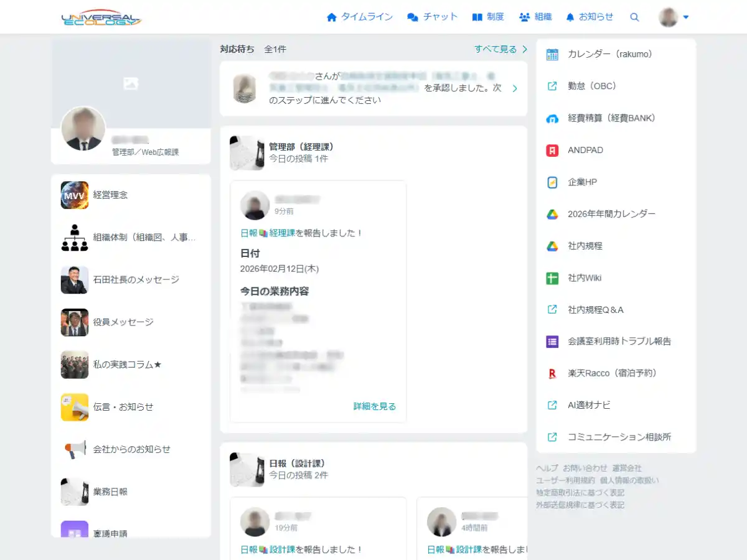
Task: Open the 制度 menu
Action: [x=488, y=17]
